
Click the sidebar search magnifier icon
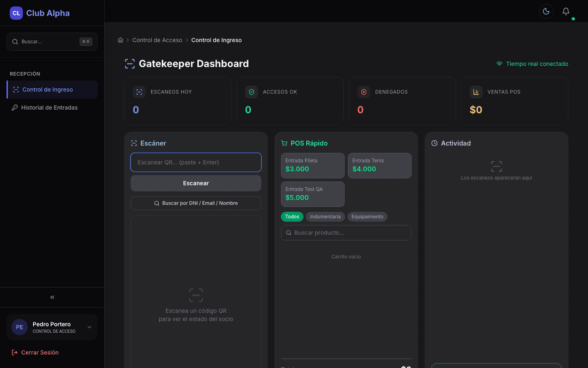pos(15,42)
